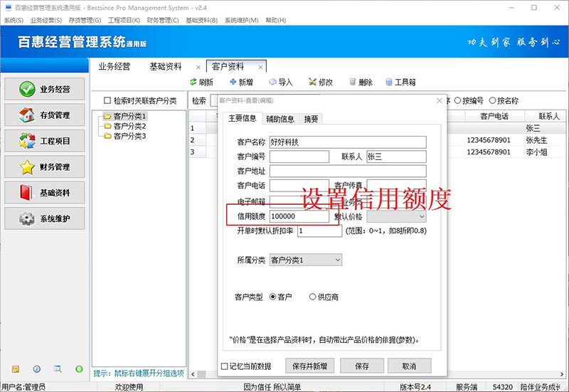This screenshot has height=392, width=569.
Task: Select 客户分类3 in the category tree
Action: click(129, 136)
